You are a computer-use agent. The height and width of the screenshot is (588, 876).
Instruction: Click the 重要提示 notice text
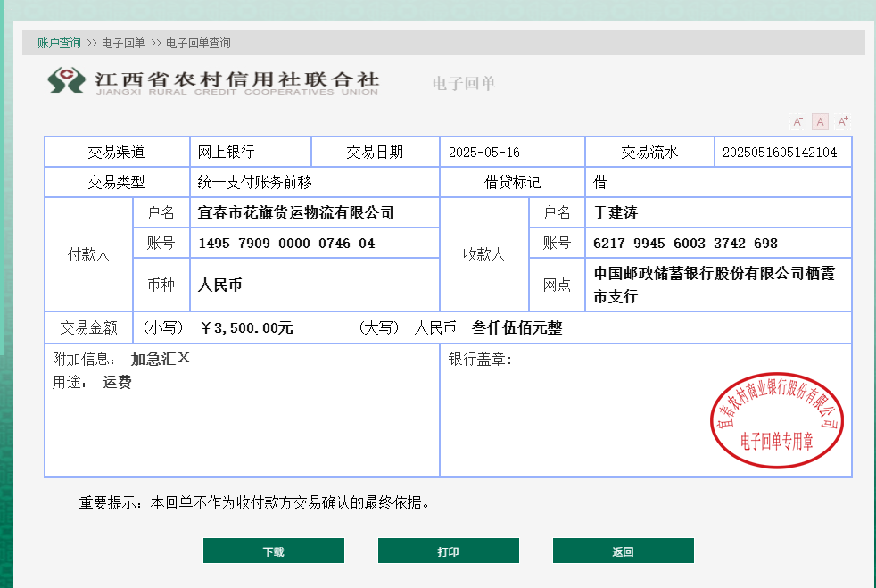pyautogui.click(x=254, y=503)
